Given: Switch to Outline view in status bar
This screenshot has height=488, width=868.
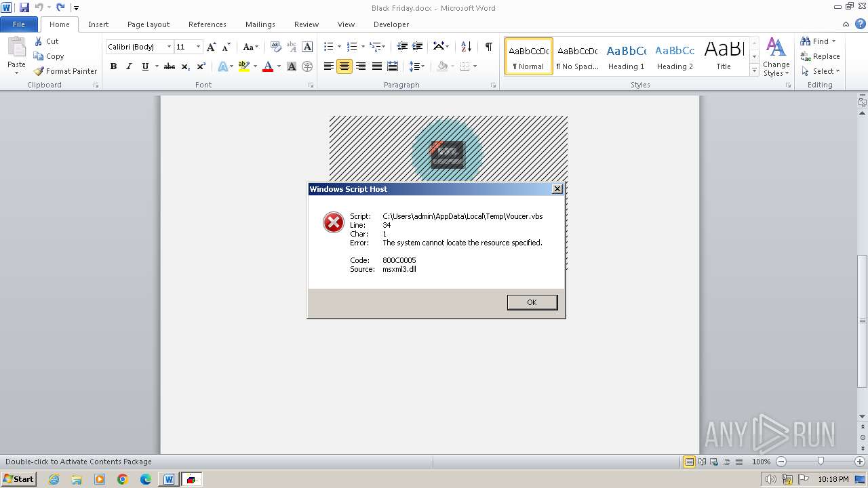Looking at the screenshot, I should click(x=726, y=462).
